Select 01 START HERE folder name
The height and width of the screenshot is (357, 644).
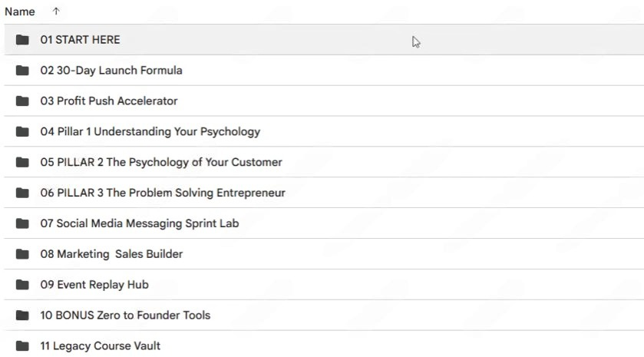click(80, 40)
